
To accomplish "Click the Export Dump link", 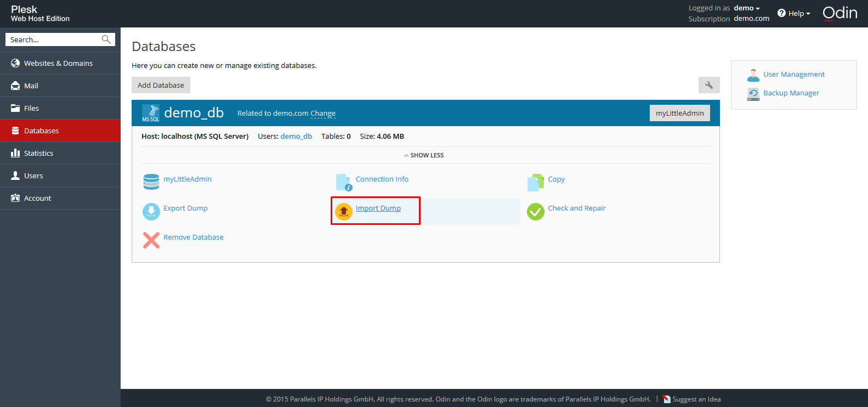I will [x=185, y=208].
